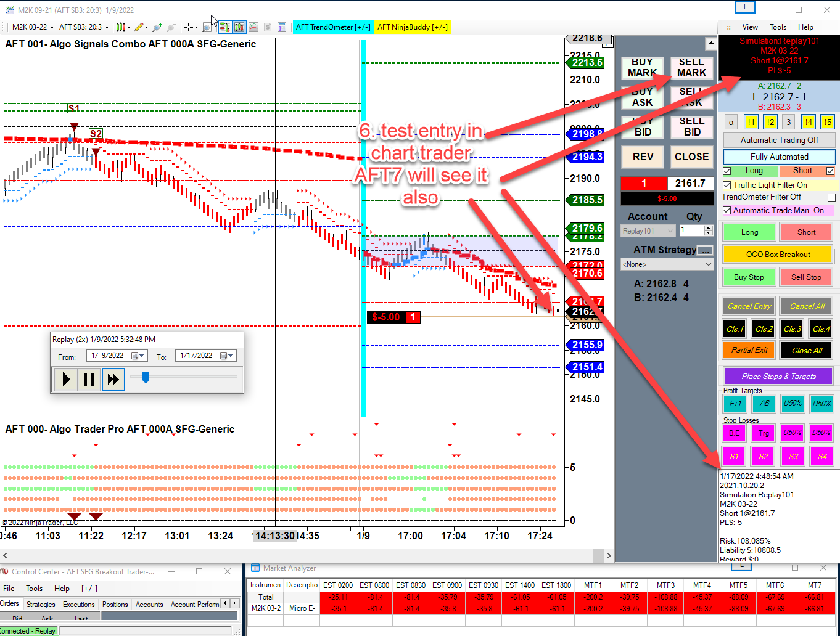
Task: Open the chart style candlestick icon
Action: tap(121, 27)
